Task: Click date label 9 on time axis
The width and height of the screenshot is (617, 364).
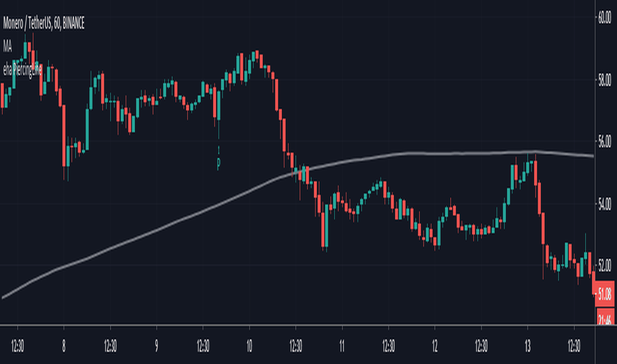Action: coord(157,346)
